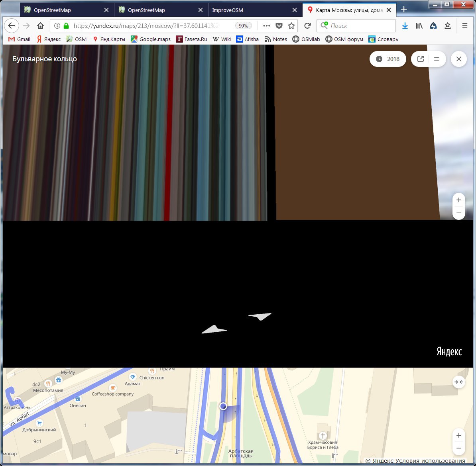Open the Firefox hamburger menu
This screenshot has width=476, height=466.
tap(464, 26)
